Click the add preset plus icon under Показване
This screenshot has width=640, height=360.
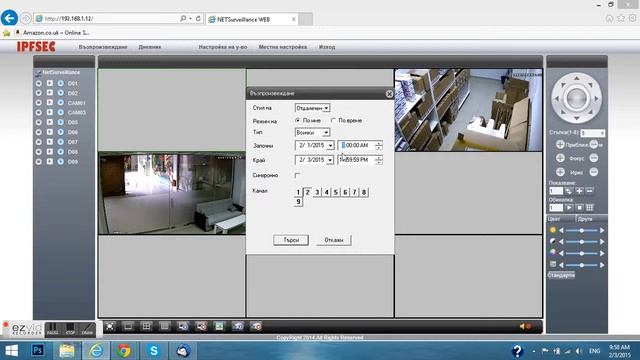pos(579,191)
